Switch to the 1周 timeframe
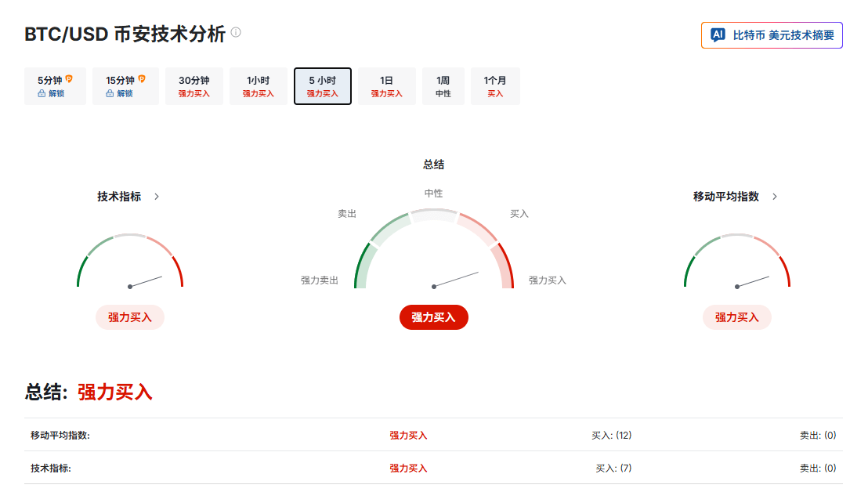 tap(443, 86)
